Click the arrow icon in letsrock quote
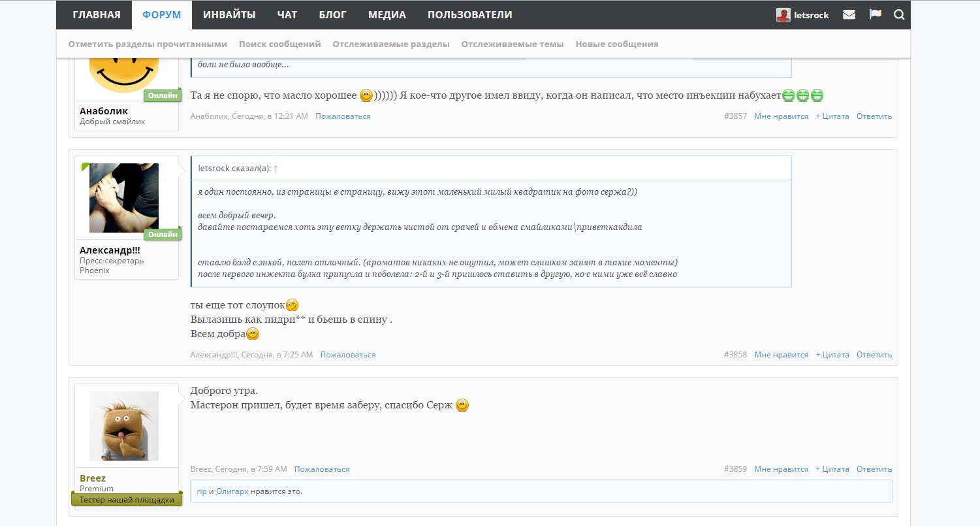This screenshot has height=526, width=980. pyautogui.click(x=276, y=168)
